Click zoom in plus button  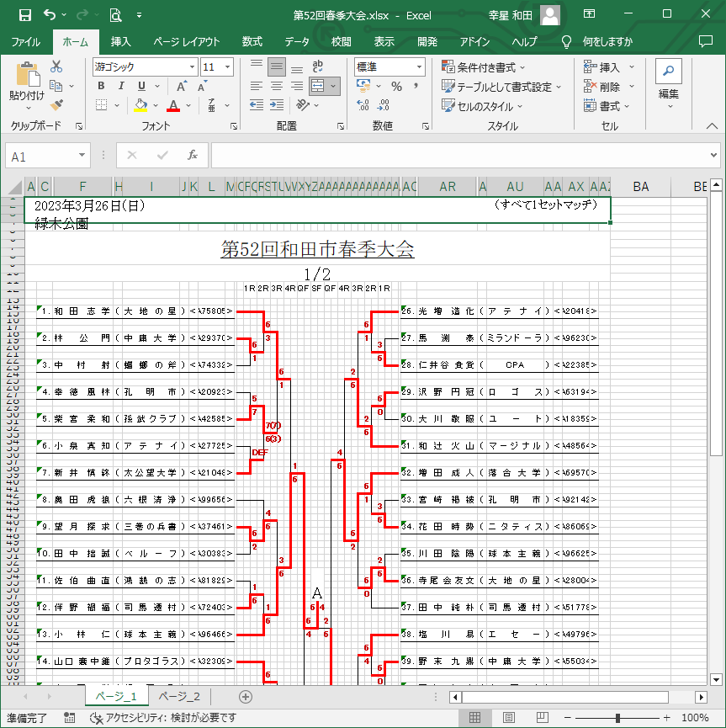click(x=666, y=718)
